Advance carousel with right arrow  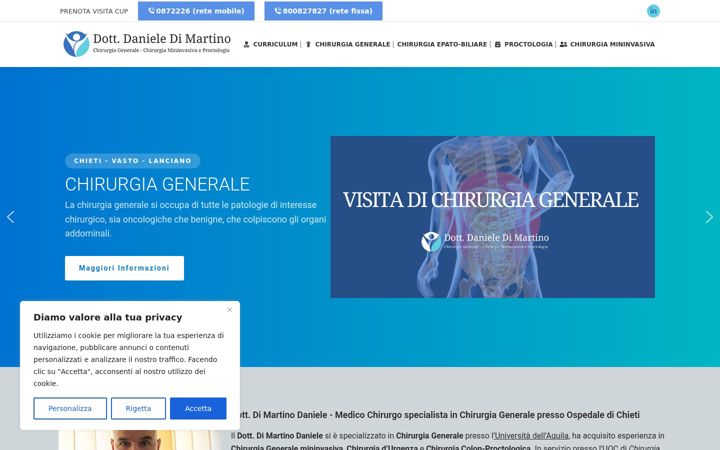tap(709, 217)
